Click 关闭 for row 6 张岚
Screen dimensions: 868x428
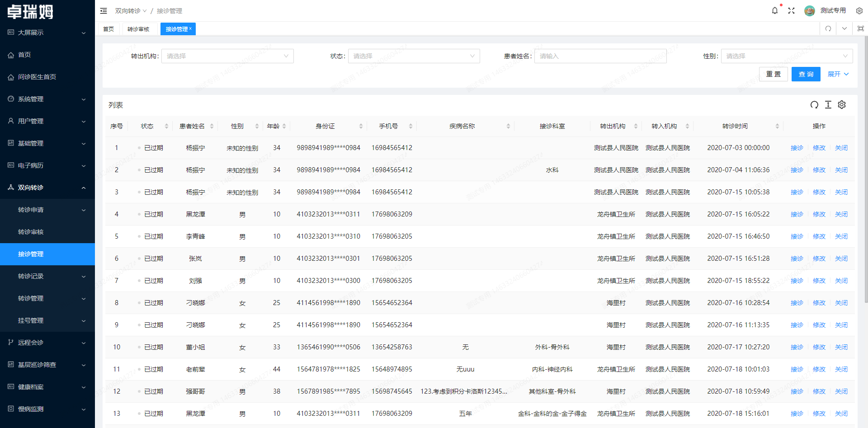coord(841,259)
